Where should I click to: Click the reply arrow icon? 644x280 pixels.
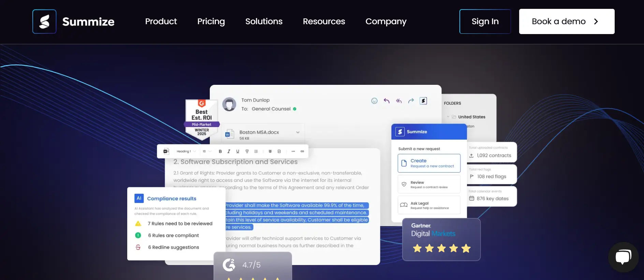click(386, 101)
